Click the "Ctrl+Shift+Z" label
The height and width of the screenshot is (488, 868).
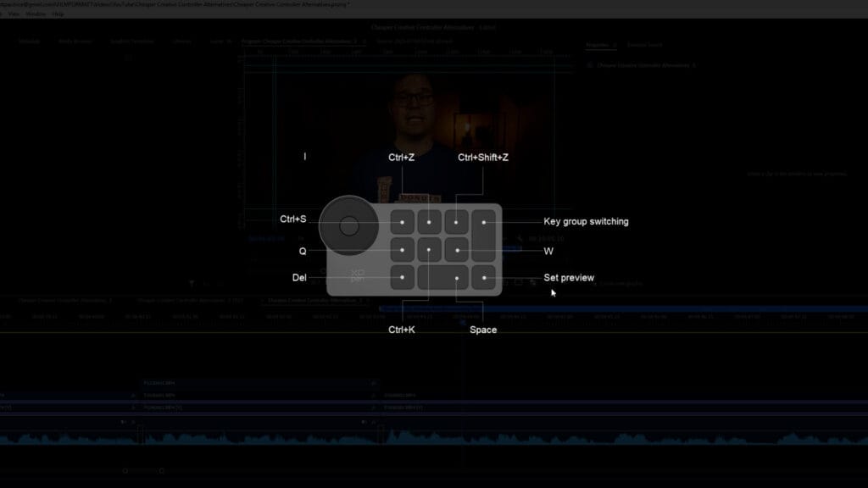(x=482, y=157)
